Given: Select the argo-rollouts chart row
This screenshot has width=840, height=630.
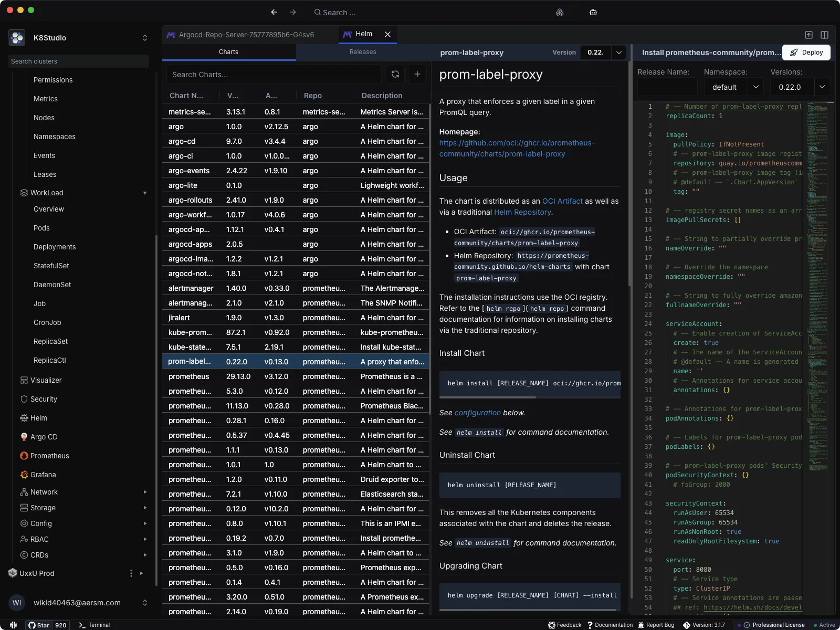Looking at the screenshot, I should [296, 200].
